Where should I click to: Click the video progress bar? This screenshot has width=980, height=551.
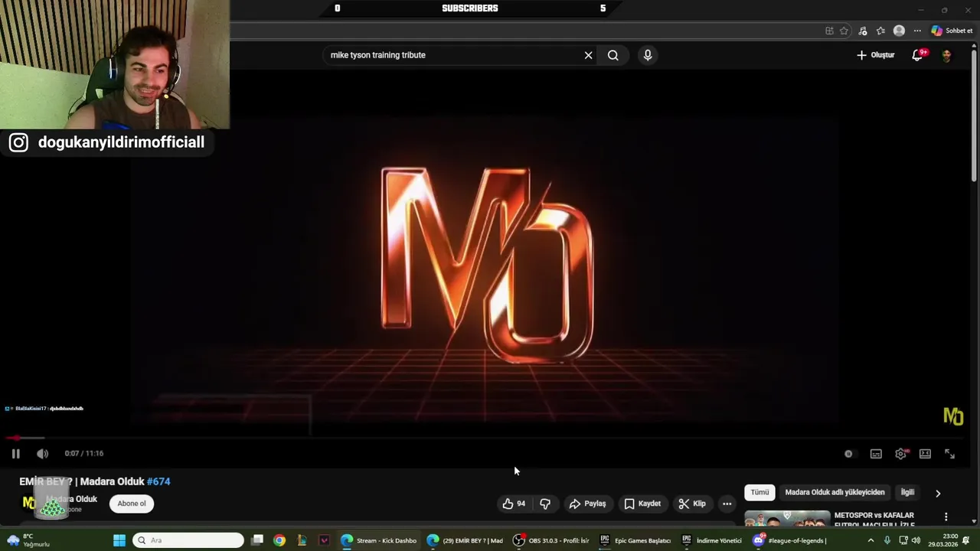484,439
